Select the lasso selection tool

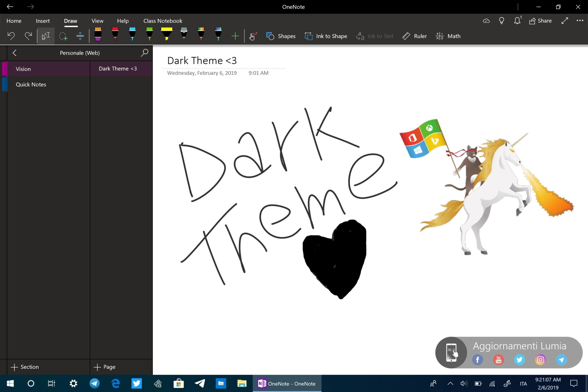tap(63, 36)
